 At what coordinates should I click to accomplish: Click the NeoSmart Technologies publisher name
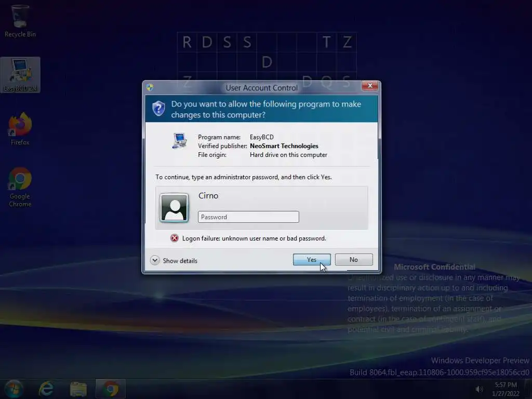click(x=284, y=146)
